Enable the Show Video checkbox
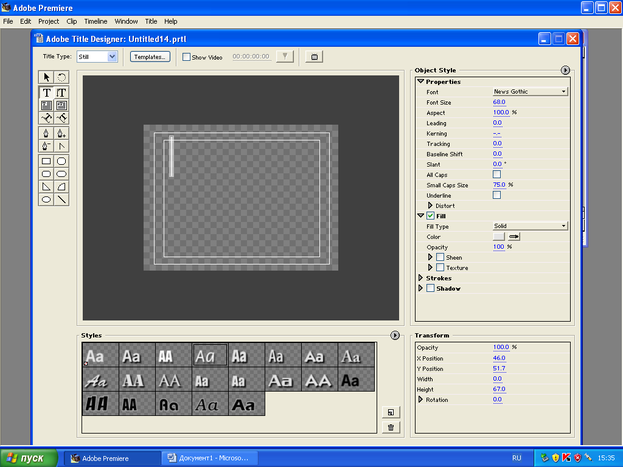This screenshot has width=623, height=467. pyautogui.click(x=187, y=57)
